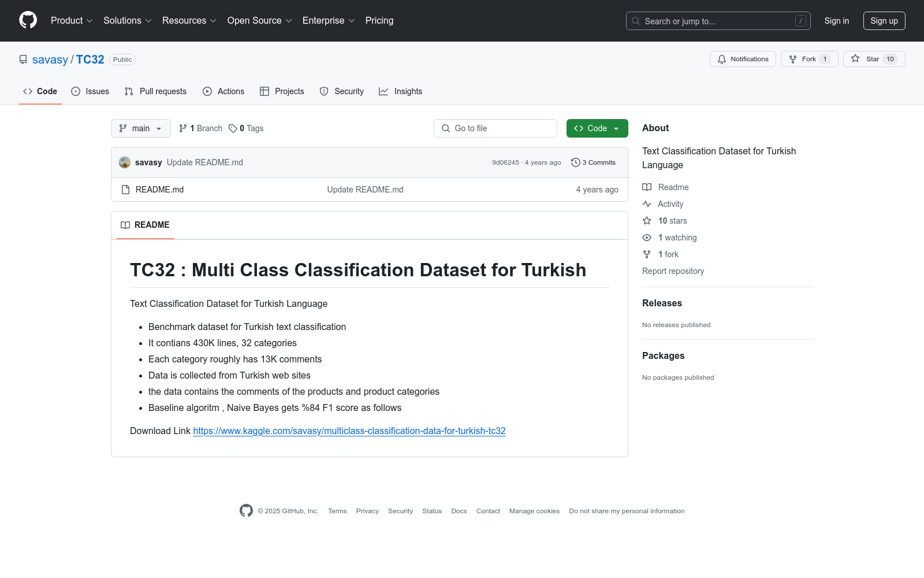This screenshot has width=924, height=578.
Task: Click the repository icon beside savasy
Action: [23, 60]
